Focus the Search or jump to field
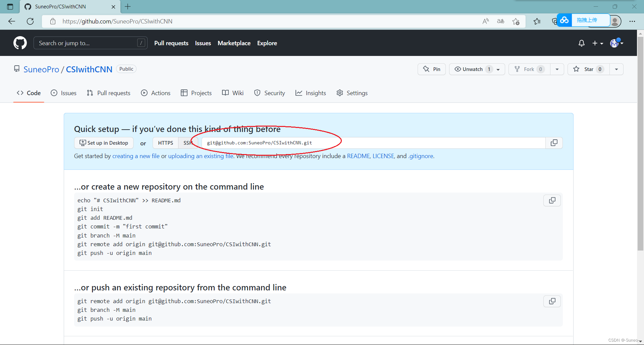644x345 pixels. point(91,43)
